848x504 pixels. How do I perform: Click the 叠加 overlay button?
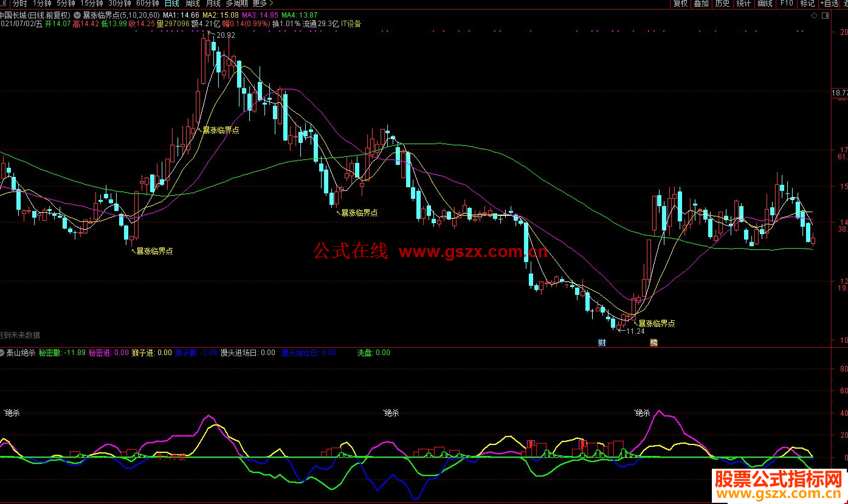(701, 4)
